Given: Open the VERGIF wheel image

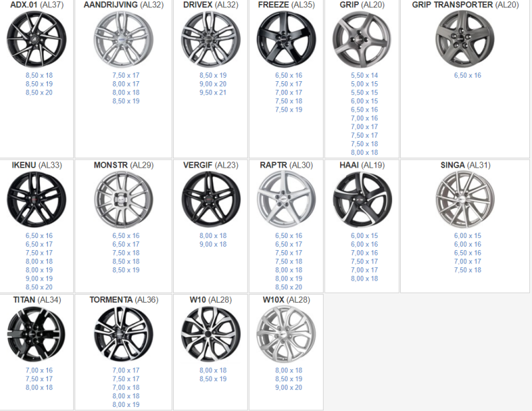Looking at the screenshot, I should pyautogui.click(x=210, y=200).
